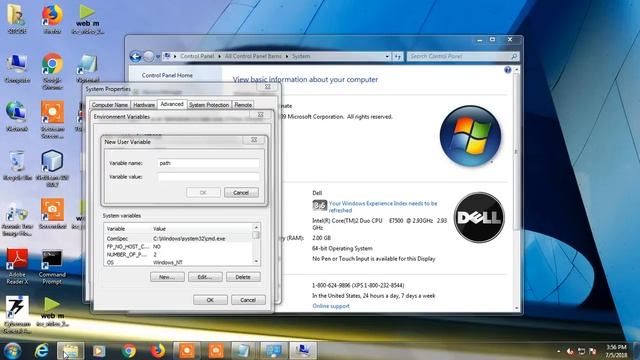640x360 pixels.
Task: Click the system variables list scroll-up arrow
Action: 256,227
